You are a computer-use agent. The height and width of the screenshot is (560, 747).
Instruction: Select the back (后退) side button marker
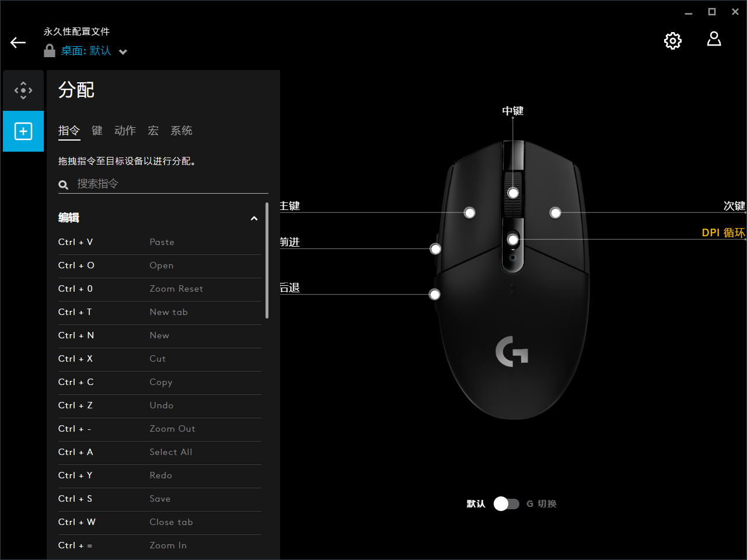[435, 295]
